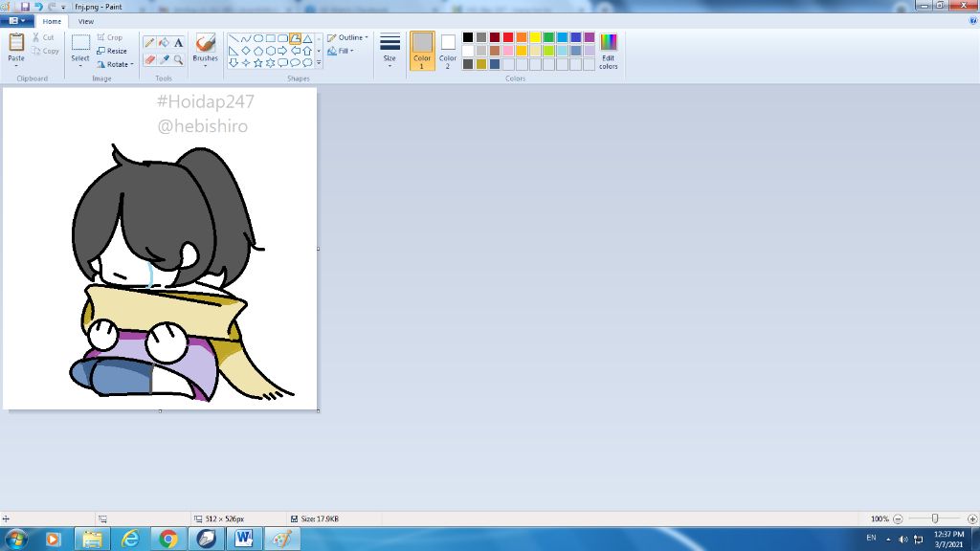Open the Paint Help question icon
980x551 pixels.
pos(972,21)
